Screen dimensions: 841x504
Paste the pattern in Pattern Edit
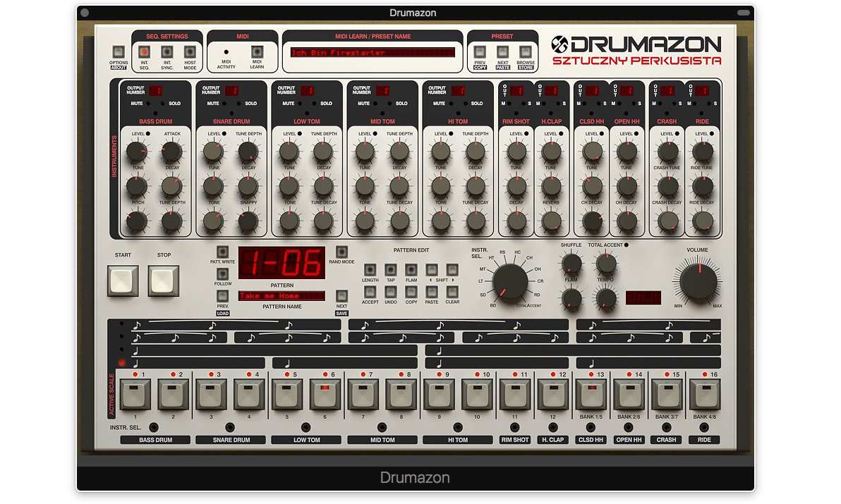(x=432, y=292)
